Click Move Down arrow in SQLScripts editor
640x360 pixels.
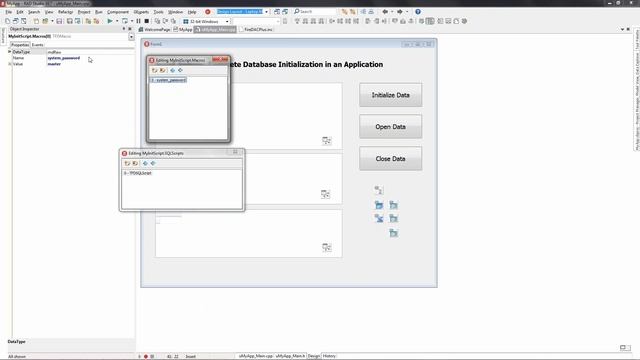153,163
